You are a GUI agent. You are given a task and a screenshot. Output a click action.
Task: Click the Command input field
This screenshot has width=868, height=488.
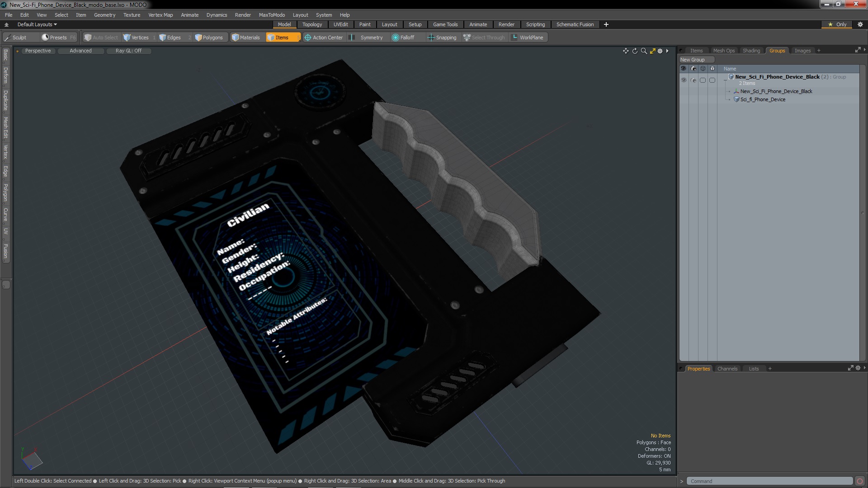point(769,481)
